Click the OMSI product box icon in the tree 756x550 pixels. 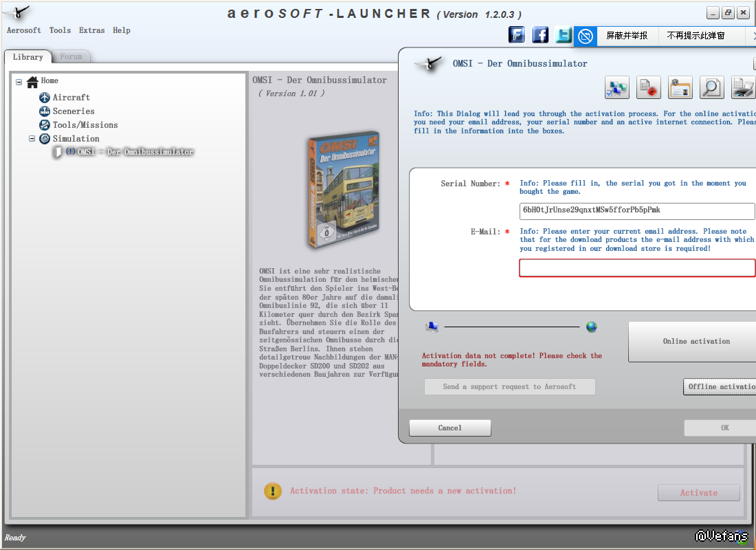point(58,153)
